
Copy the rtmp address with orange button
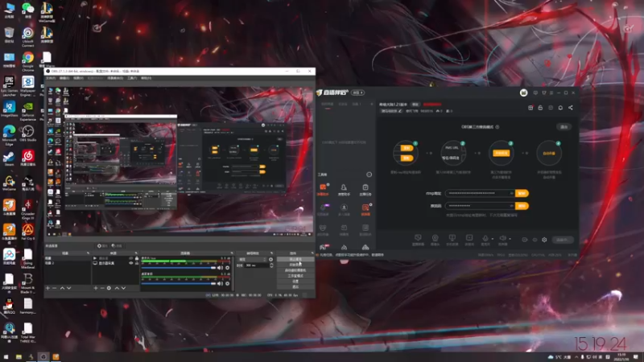tap(522, 193)
